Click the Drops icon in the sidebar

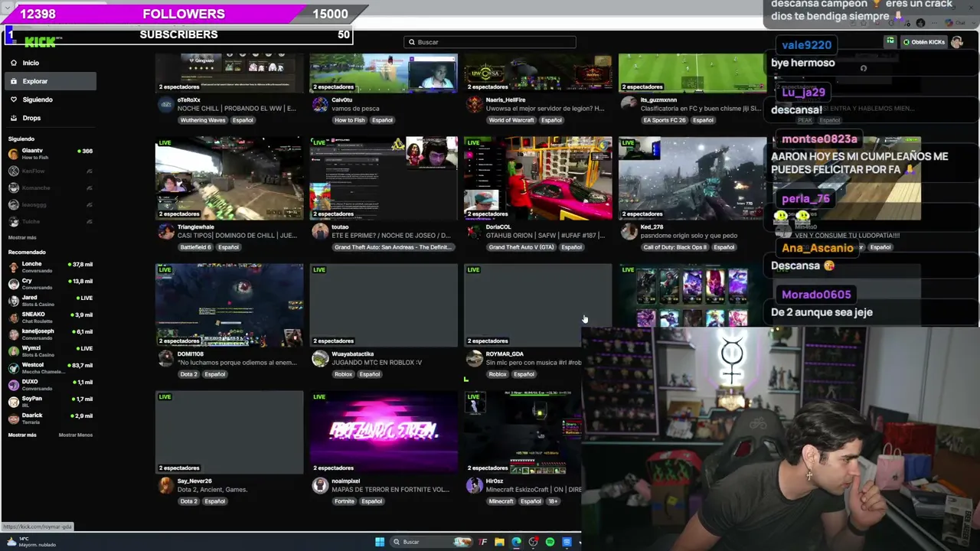click(14, 118)
